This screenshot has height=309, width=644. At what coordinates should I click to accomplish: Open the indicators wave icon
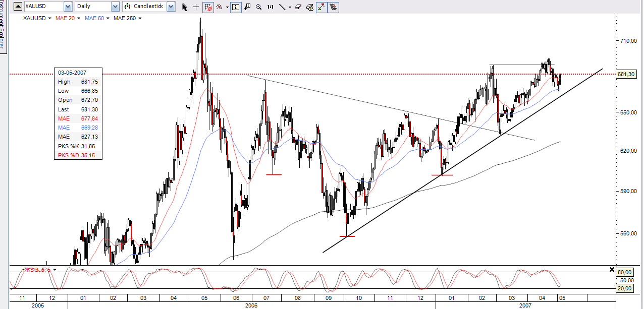pyautogui.click(x=220, y=7)
